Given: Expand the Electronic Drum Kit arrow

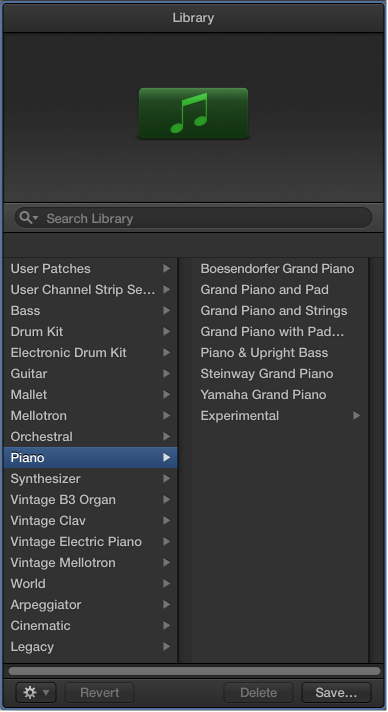Looking at the screenshot, I should pyautogui.click(x=167, y=352).
